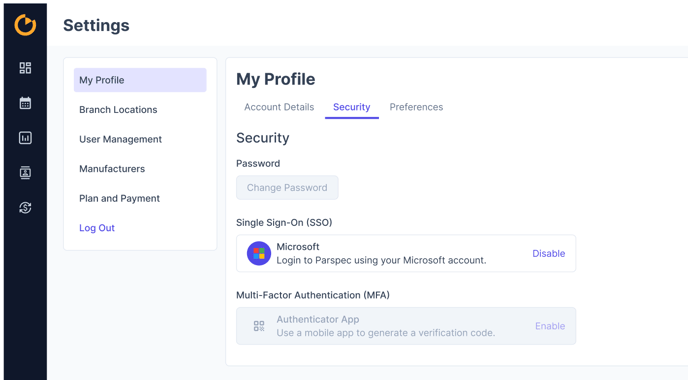This screenshot has height=380, width=688.
Task: Click the Microsoft logo icon
Action: [259, 253]
